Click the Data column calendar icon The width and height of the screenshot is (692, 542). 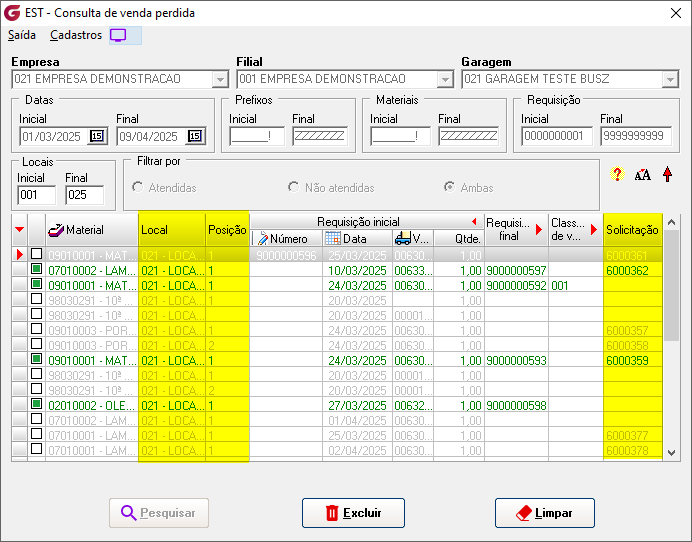333,238
